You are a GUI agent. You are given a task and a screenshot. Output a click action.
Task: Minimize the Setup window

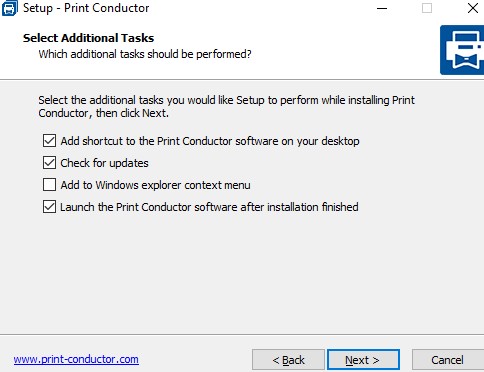[382, 8]
